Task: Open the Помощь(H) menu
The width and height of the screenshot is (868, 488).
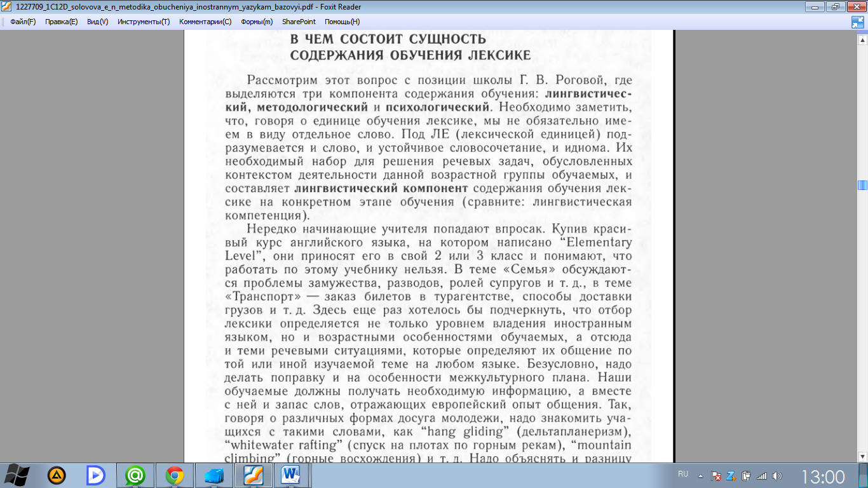Action: pos(342,22)
